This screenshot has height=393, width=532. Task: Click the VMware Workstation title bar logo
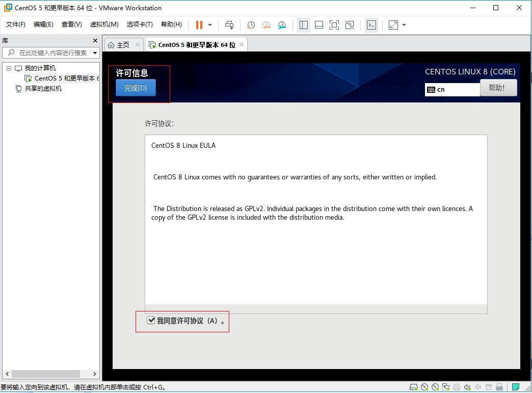coord(8,8)
